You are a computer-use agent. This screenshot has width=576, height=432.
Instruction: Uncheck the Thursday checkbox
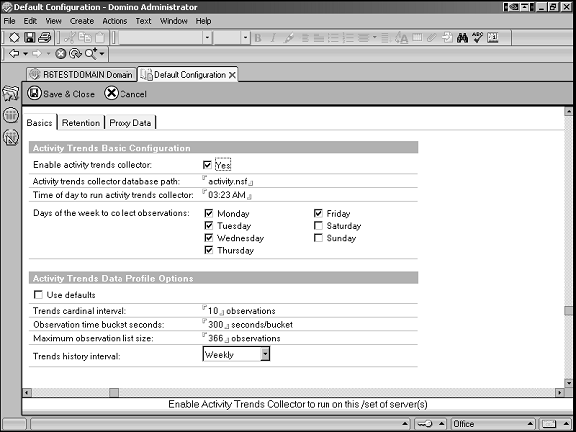209,250
